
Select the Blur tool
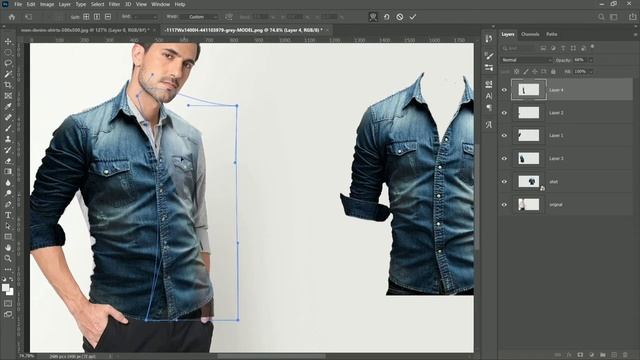[8, 182]
